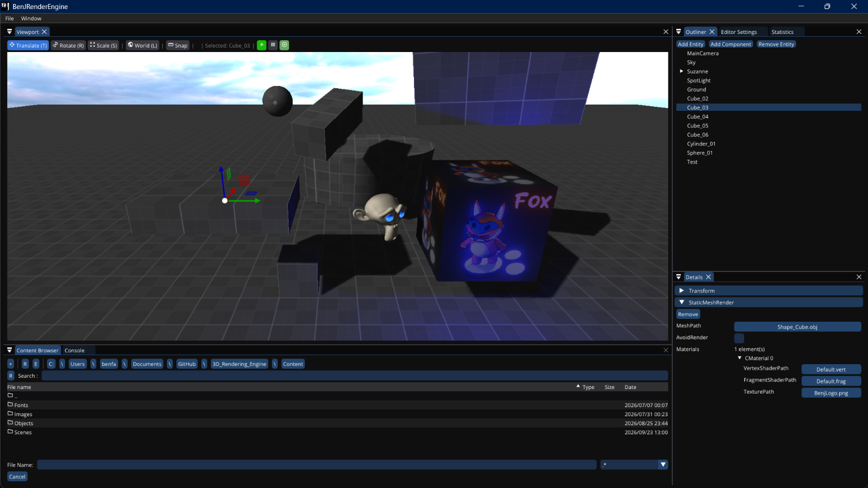
Task: Click the Content path segment
Action: [x=293, y=364]
